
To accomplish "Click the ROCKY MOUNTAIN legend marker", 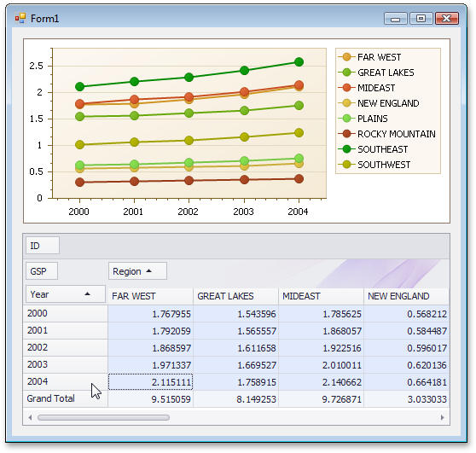I will (346, 134).
